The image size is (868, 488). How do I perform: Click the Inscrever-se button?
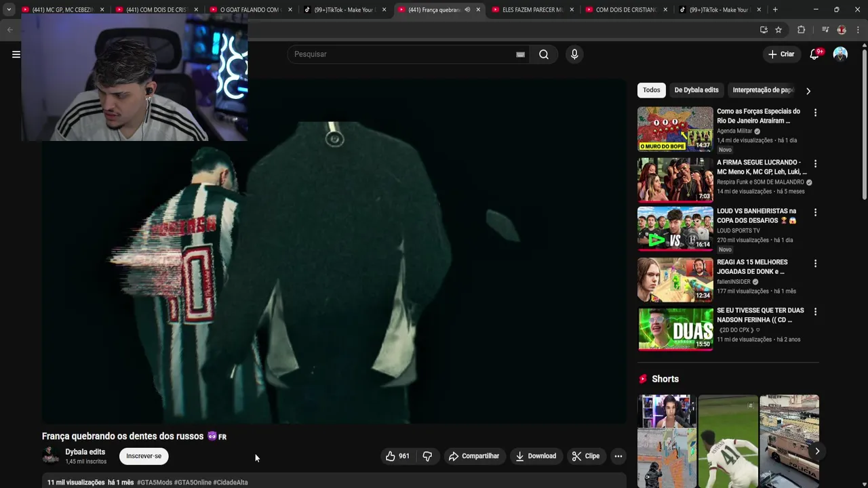click(144, 456)
